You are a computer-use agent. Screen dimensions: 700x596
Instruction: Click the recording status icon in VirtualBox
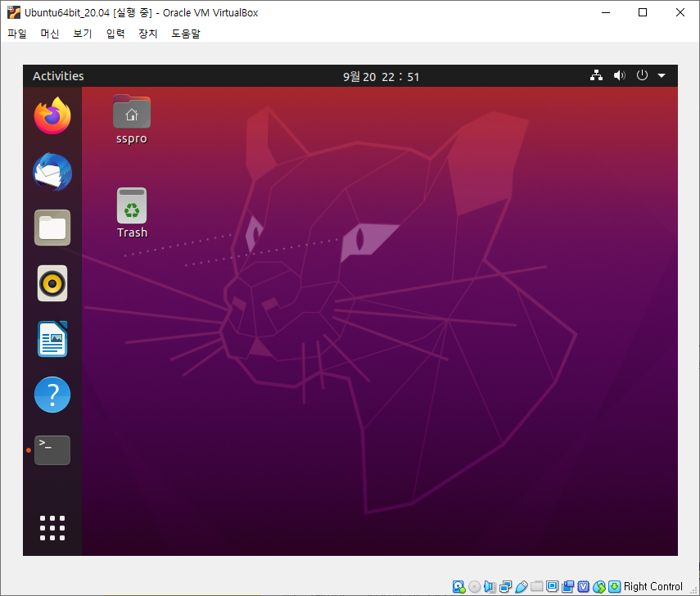(x=568, y=587)
